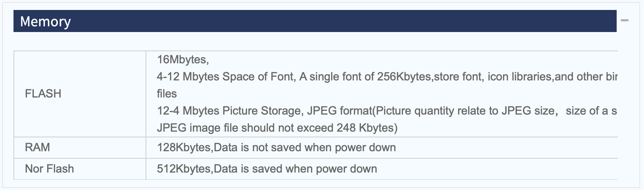Click 'Data is not saved when power down'
Viewport: 644px width, 190px height.
click(305, 147)
